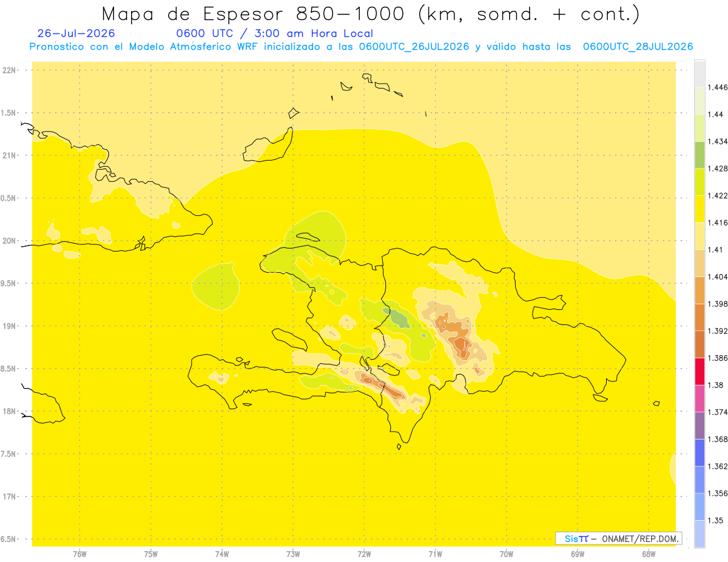728x562 pixels.
Task: Click the '17N' latitude label
Action: point(10,497)
